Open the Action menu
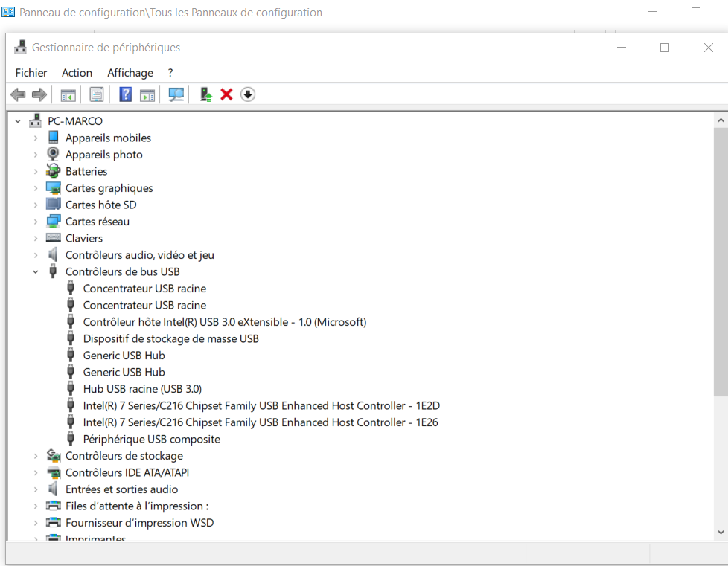Image resolution: width=728 pixels, height=566 pixels. coord(77,73)
